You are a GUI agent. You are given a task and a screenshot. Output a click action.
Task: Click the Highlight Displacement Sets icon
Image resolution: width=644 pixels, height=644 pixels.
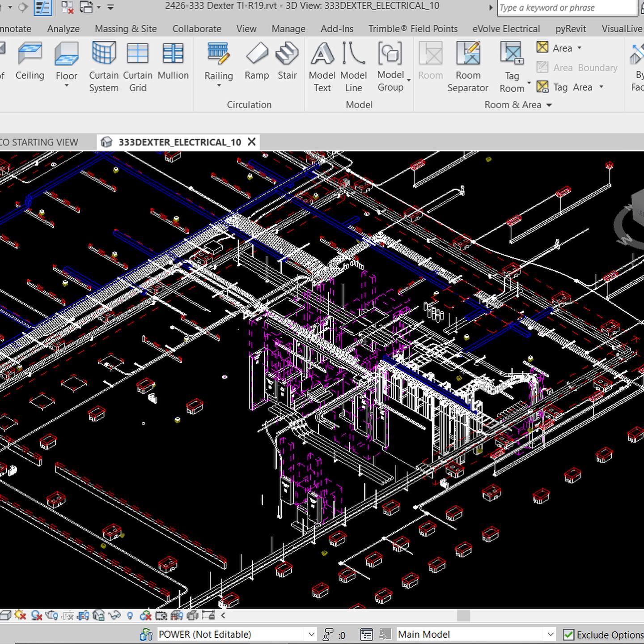[192, 615]
